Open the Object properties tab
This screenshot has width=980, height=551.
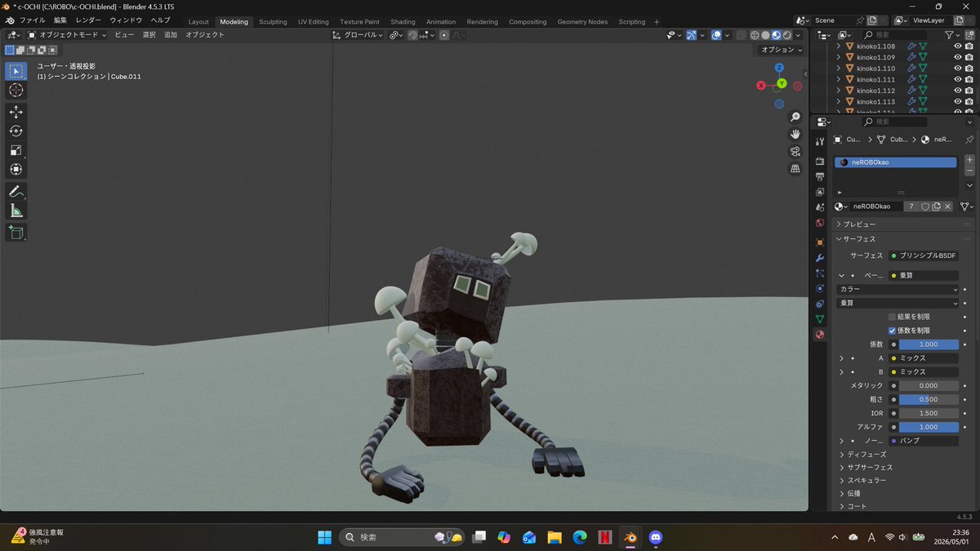click(820, 242)
